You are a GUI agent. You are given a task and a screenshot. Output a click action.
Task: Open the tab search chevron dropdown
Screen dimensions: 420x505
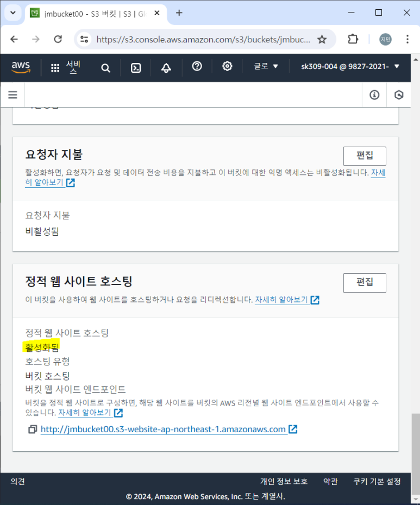click(13, 13)
